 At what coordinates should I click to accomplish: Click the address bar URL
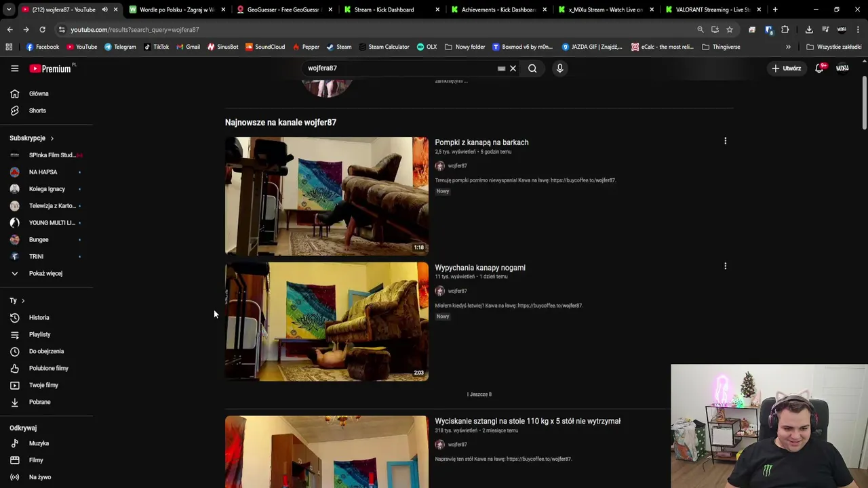pyautogui.click(x=135, y=30)
